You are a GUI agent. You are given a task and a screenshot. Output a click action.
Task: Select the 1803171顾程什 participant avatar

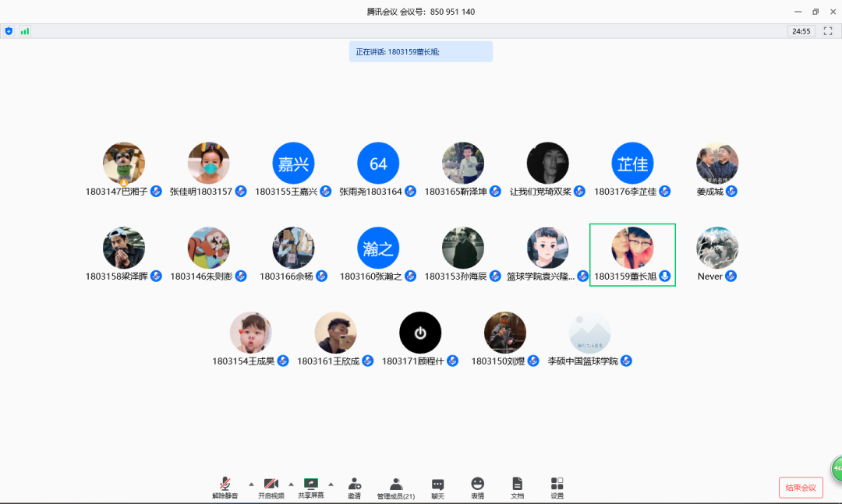(420, 333)
